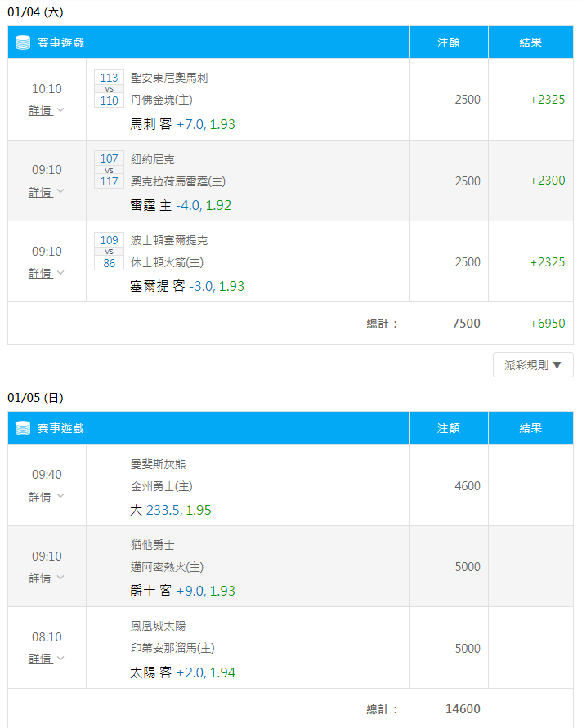
Task: Click the 結果 column header for 01/05
Action: 531,428
